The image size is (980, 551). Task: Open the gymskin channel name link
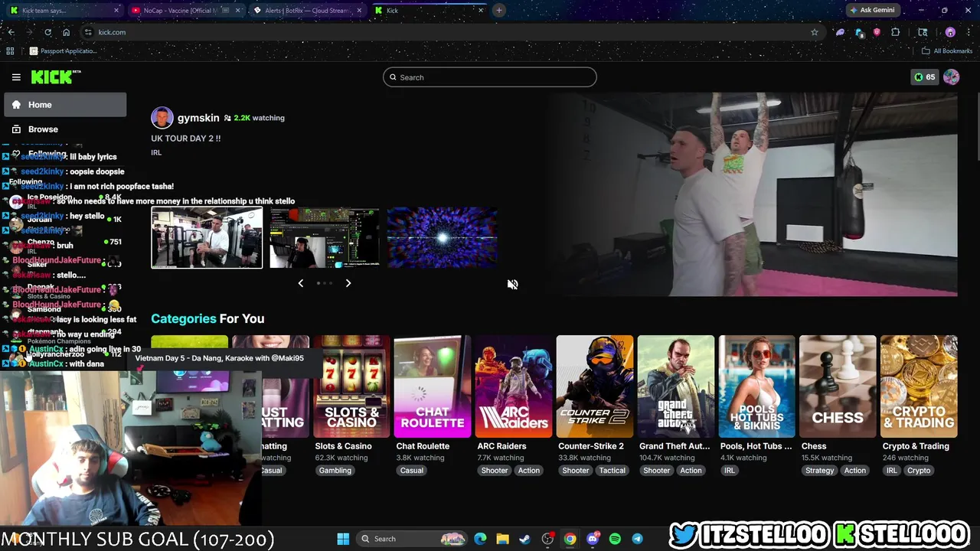click(198, 118)
